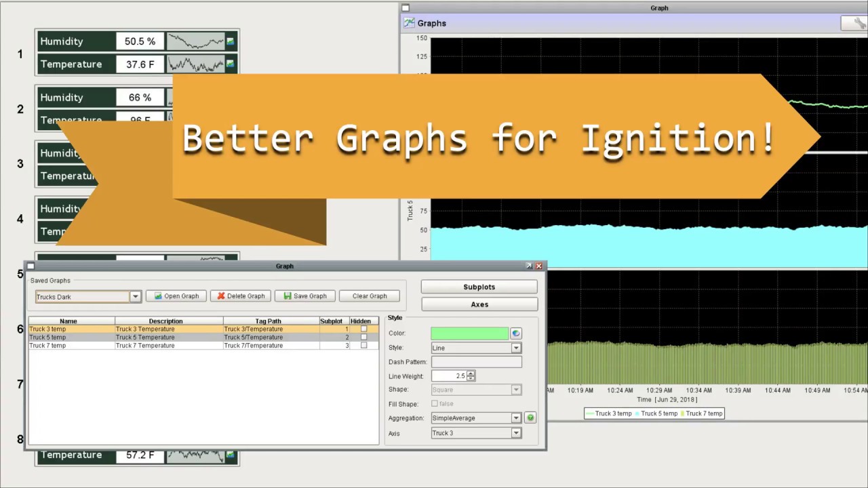Click the light green Color swatch
The width and height of the screenshot is (868, 488).
[469, 333]
